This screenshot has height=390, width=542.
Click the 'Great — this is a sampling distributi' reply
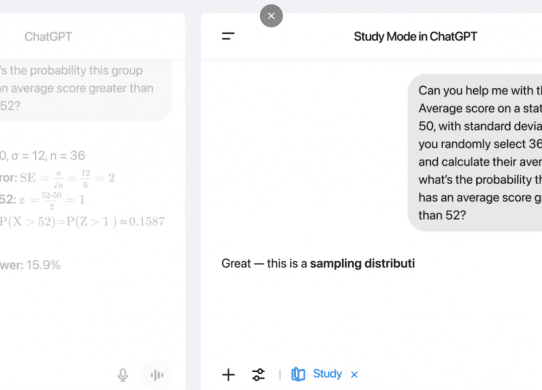pyautogui.click(x=318, y=263)
